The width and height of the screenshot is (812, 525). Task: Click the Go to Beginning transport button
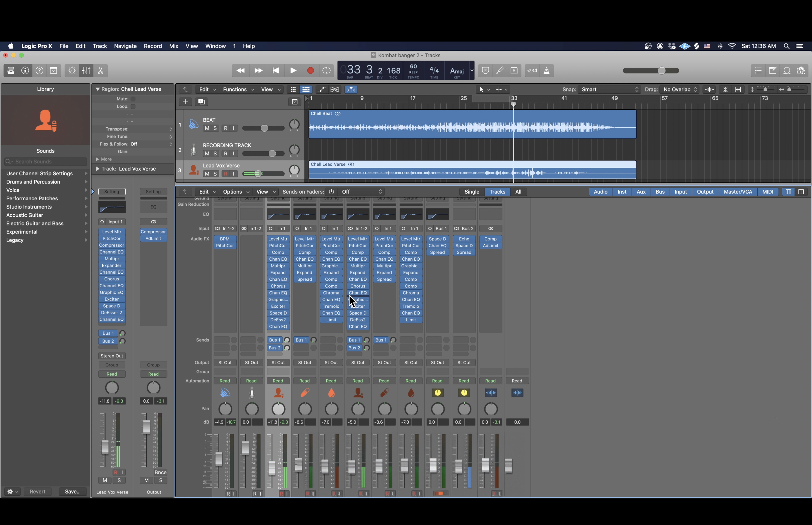(x=276, y=71)
